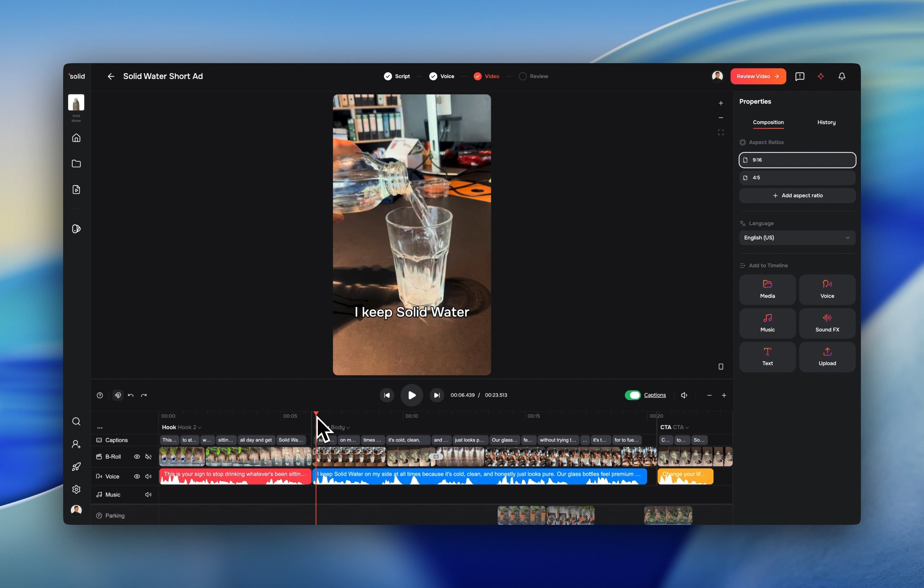
Task: Add Voice to timeline
Action: click(x=827, y=290)
